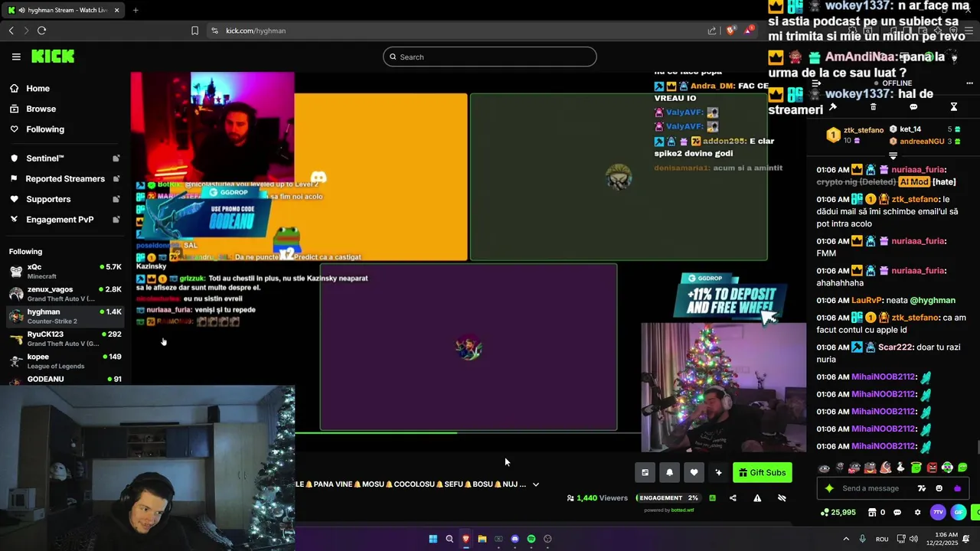Click the stream notes/news button
The width and height of the screenshot is (980, 551).
[645, 472]
